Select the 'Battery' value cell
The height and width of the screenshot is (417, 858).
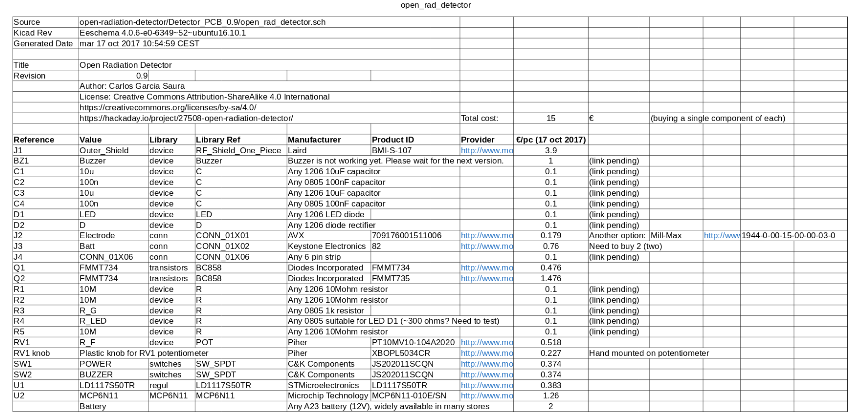(113, 406)
